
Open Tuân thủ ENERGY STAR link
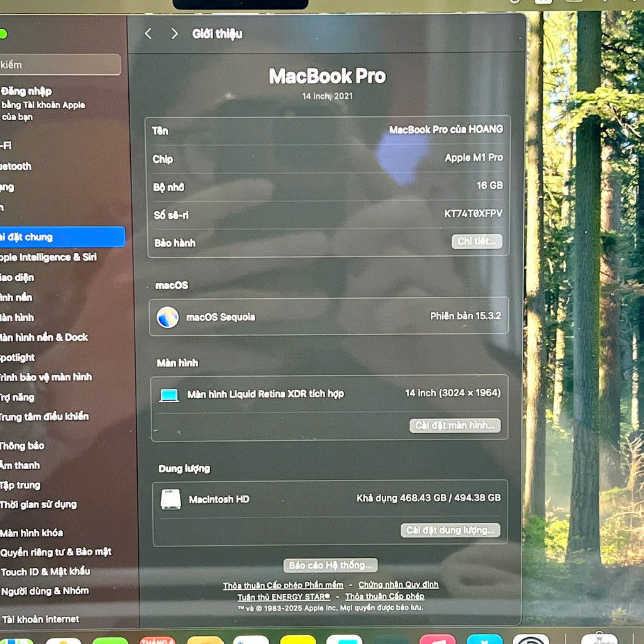284,597
